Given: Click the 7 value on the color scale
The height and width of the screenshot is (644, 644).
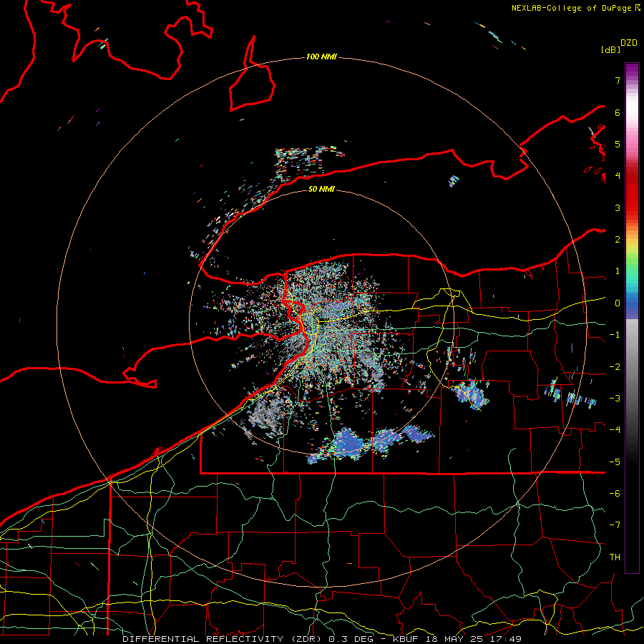Looking at the screenshot, I should [618, 80].
